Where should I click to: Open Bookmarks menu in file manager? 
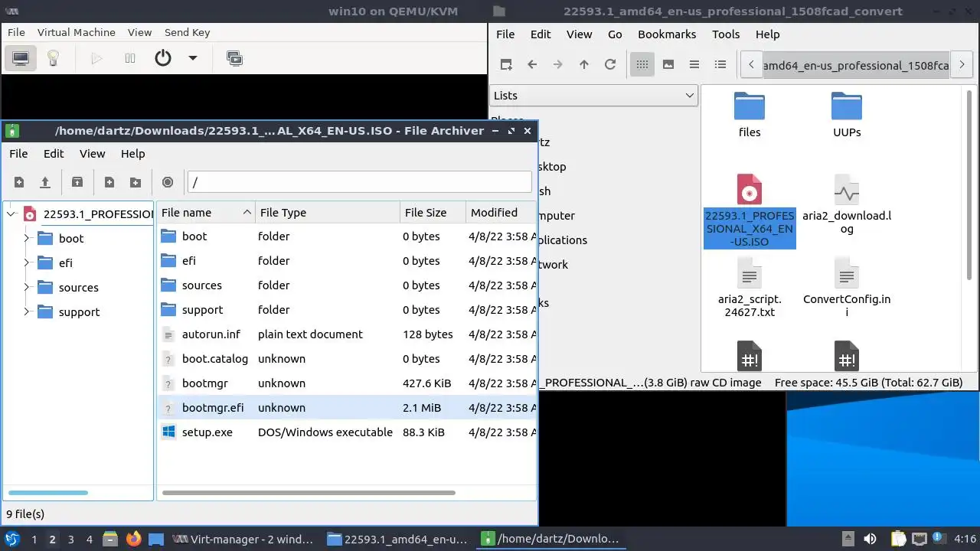pos(667,34)
